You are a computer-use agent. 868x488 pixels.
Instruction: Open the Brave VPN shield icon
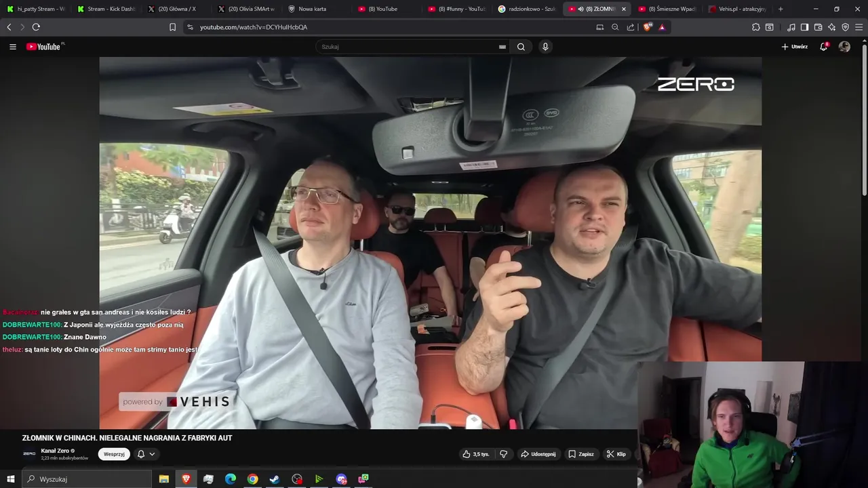point(846,27)
